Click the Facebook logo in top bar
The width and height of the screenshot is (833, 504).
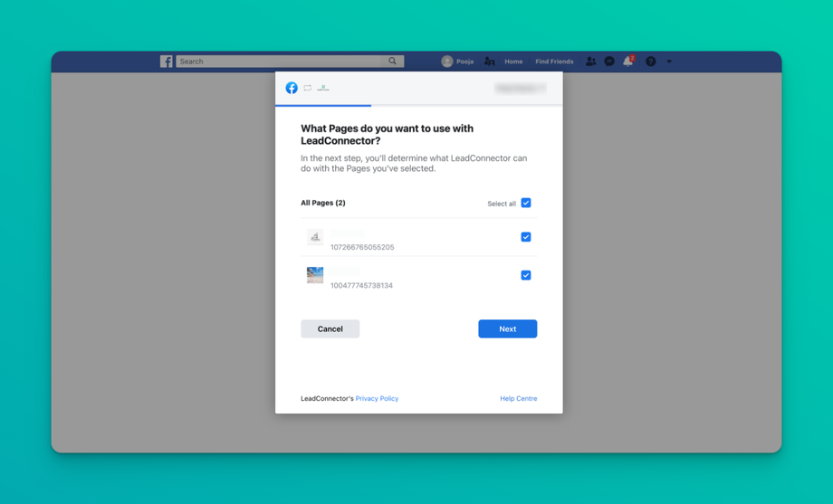(167, 62)
